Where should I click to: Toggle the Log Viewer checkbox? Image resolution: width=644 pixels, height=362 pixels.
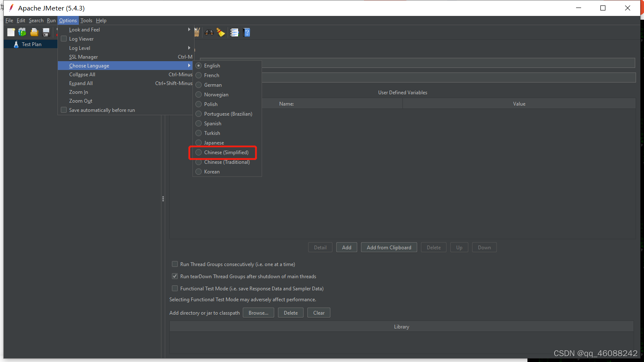coord(64,39)
